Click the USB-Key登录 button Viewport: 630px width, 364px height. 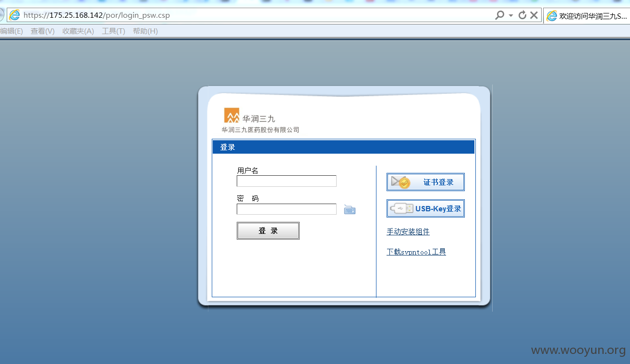(x=425, y=208)
